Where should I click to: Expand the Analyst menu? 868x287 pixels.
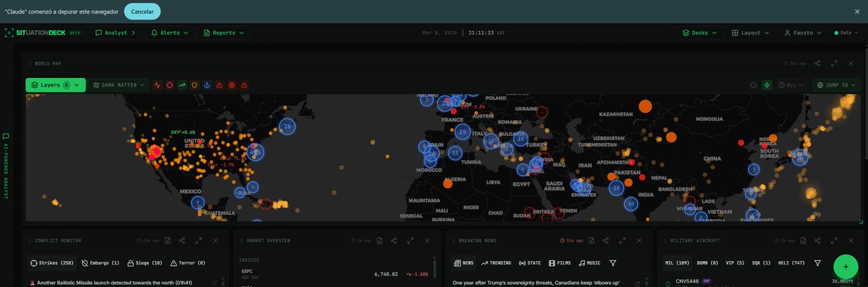115,33
